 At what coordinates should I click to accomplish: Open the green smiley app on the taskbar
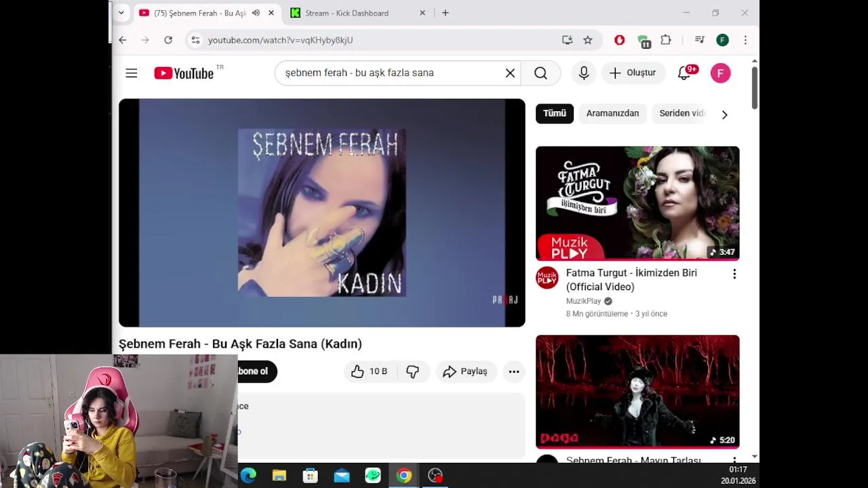(x=373, y=476)
